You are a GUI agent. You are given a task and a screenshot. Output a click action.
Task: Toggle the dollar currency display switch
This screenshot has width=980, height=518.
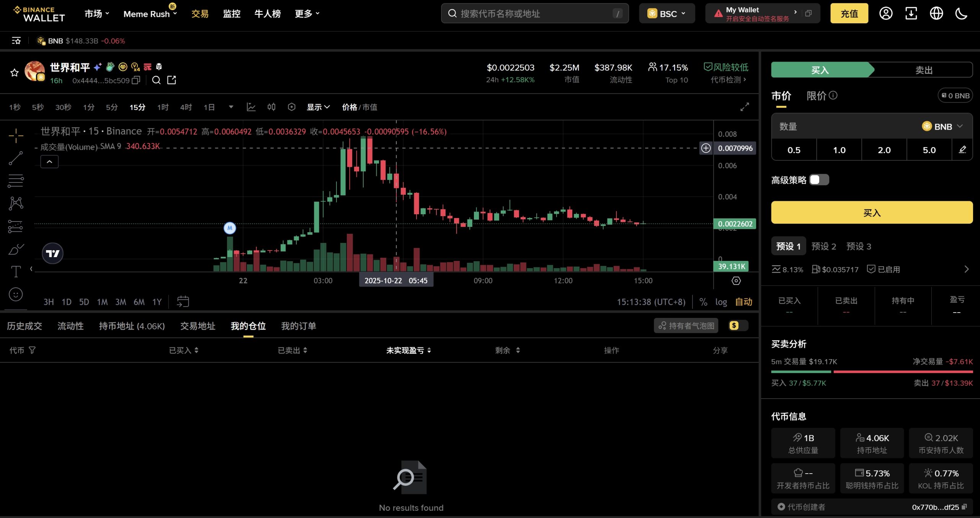pyautogui.click(x=738, y=326)
